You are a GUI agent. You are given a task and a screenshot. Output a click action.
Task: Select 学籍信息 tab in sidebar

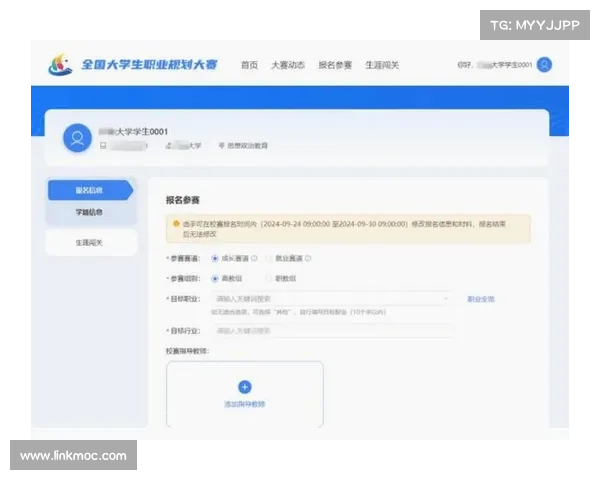click(x=90, y=212)
